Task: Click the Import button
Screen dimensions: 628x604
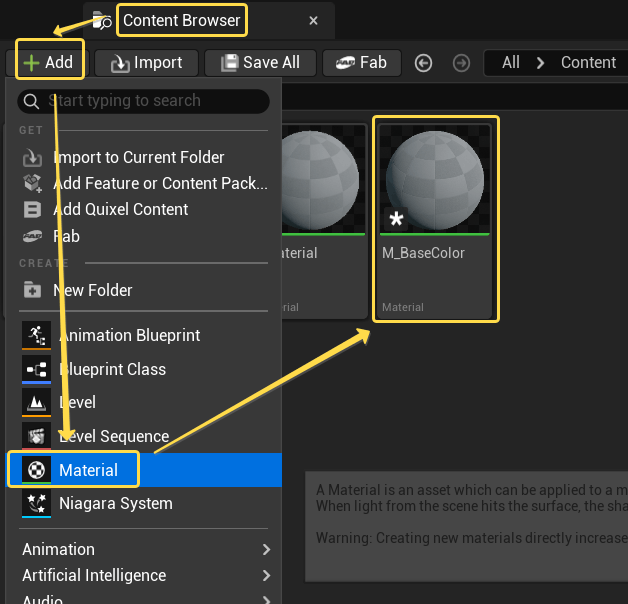Action: click(x=146, y=62)
